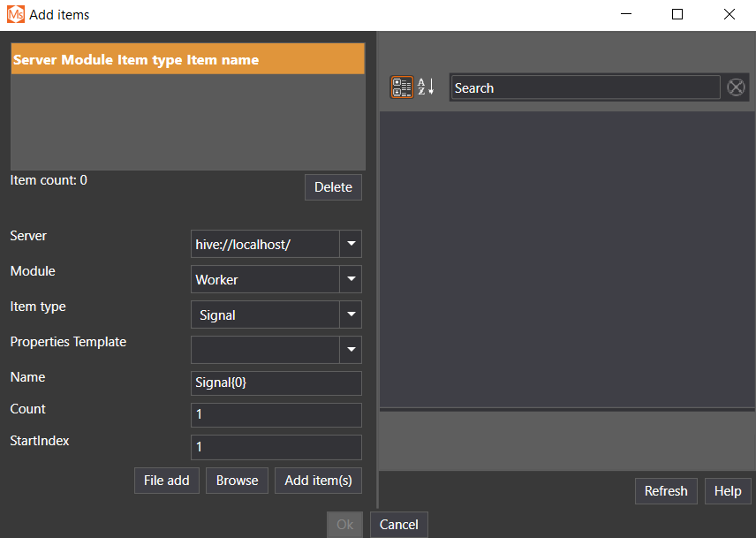This screenshot has height=538, width=756.
Task: Click the Refresh button
Action: click(x=666, y=491)
